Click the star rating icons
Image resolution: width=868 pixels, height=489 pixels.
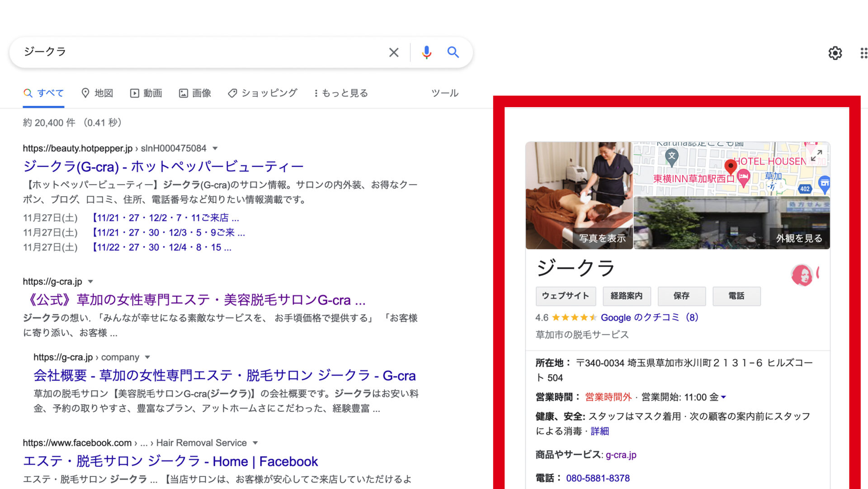coord(574,318)
